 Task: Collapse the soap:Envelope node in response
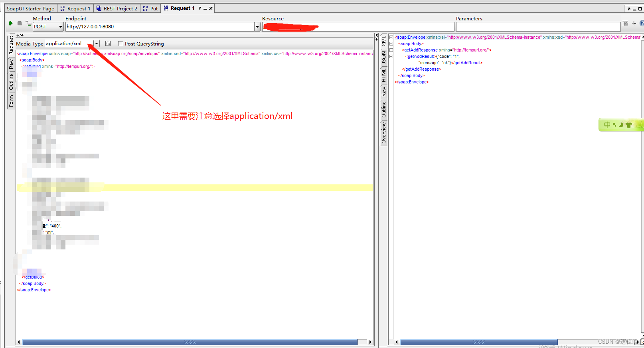click(391, 38)
